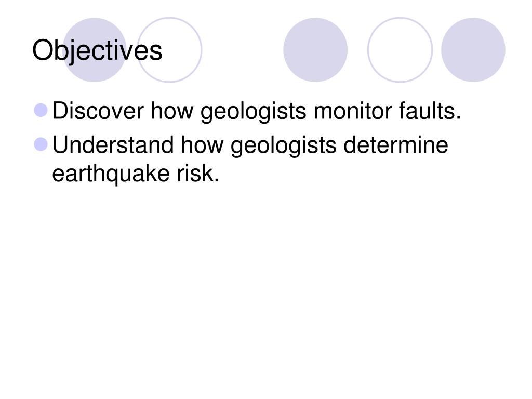This screenshot has width=532, height=399.
Task: Click the fourth outlined circle in header
Action: [400, 50]
